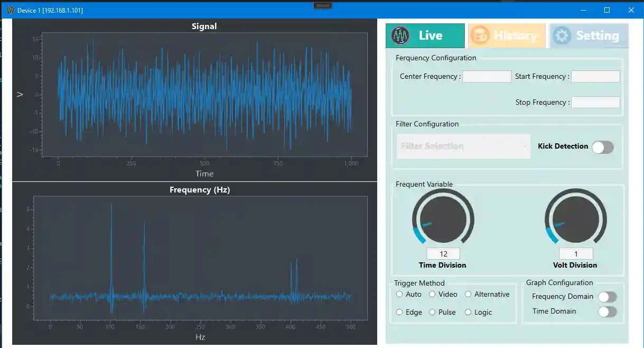
Task: Click the Volt Division knob
Action: (576, 219)
